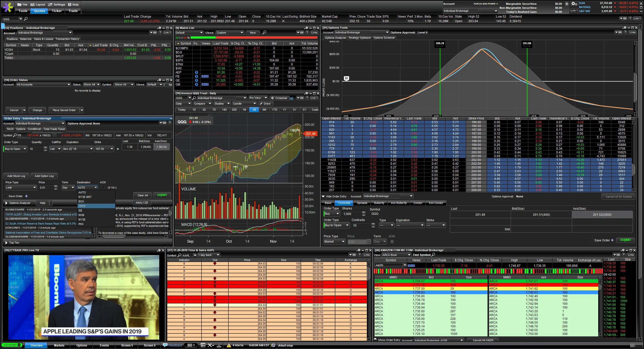This screenshot has height=349, width=644.
Task: Open the Price Type Limit dropdown
Action: click(21, 188)
